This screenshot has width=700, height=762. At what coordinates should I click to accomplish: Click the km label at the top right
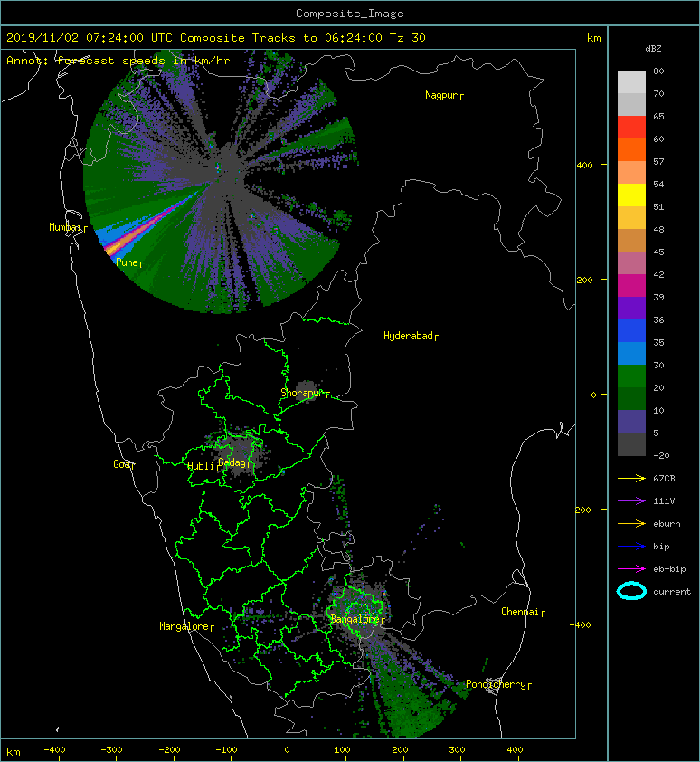point(593,38)
